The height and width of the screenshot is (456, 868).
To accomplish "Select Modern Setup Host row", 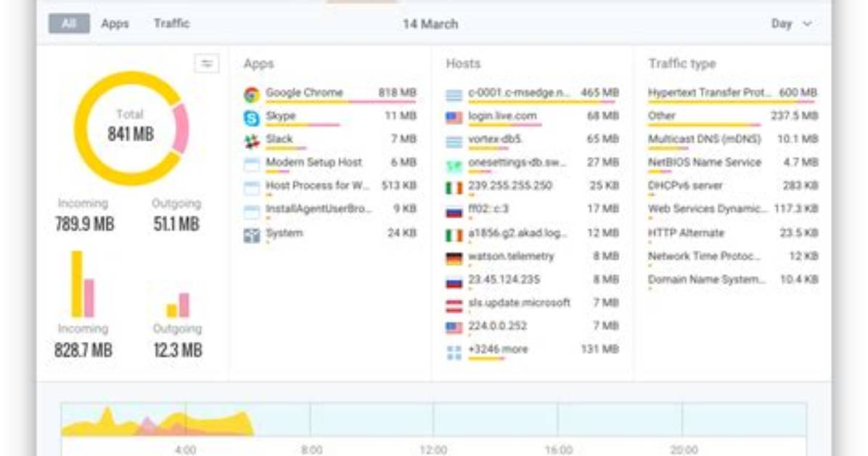I will [x=330, y=164].
